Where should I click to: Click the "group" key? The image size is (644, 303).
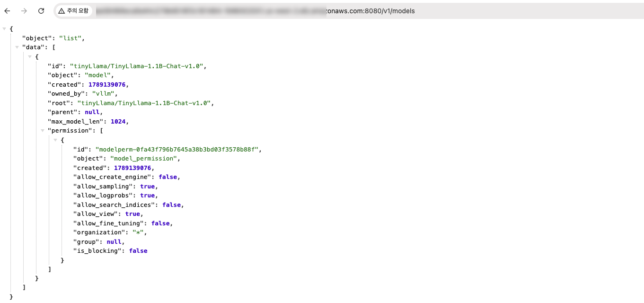point(86,242)
